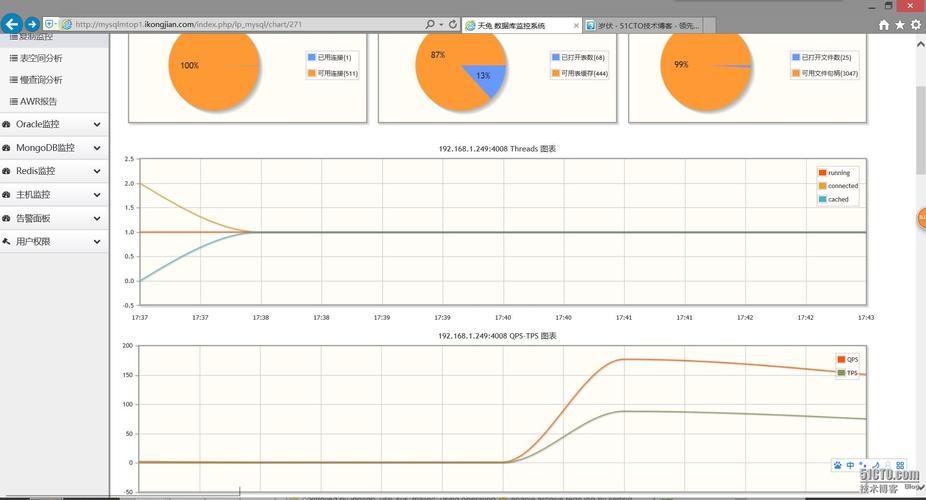926x500 pixels.
Task: Click the '192.168.1.249:4008 QPS-TPS 图表' title
Action: pos(497,336)
